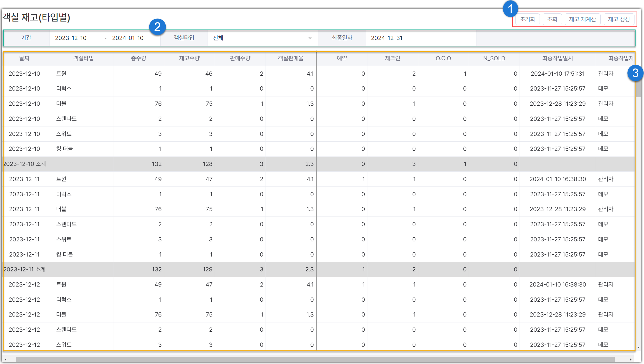Click the end date field 2024-01-10
Viewport: 644px width, 364px height.
tap(128, 38)
